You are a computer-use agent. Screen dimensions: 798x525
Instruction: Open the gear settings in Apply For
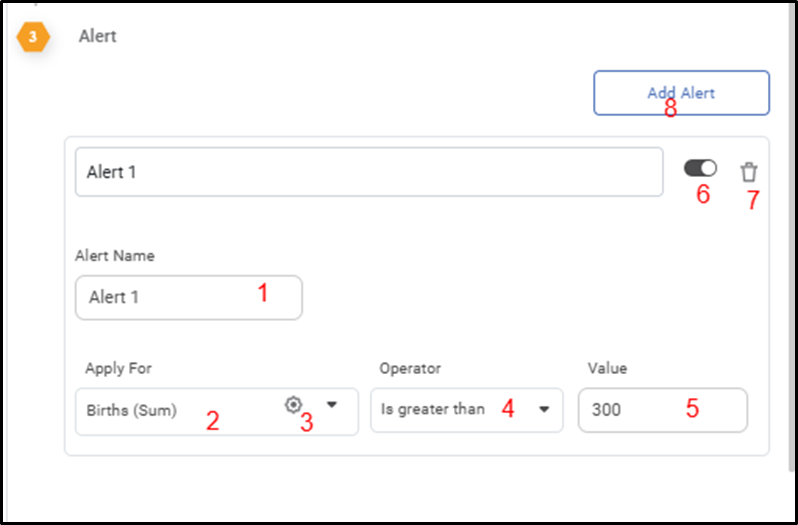293,405
